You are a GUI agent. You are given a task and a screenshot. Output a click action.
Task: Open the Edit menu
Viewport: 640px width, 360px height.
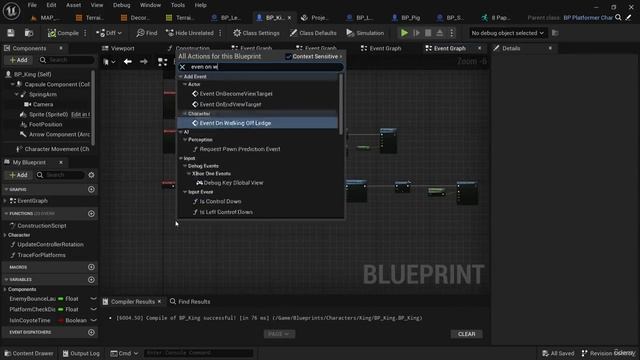pyautogui.click(x=51, y=5)
